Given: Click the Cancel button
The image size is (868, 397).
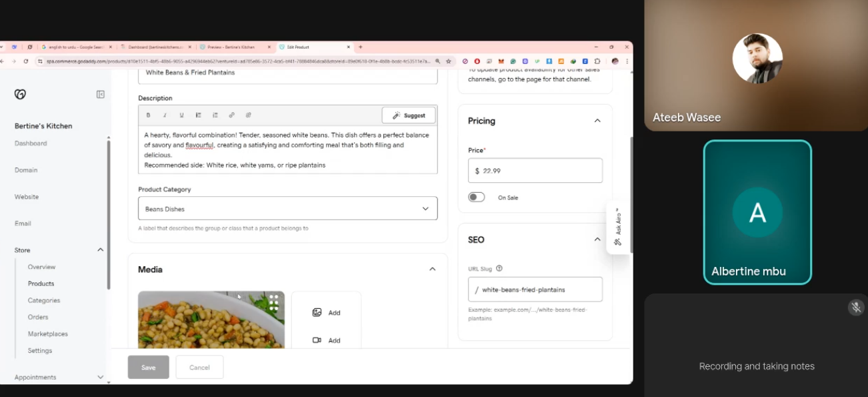Looking at the screenshot, I should click(199, 367).
